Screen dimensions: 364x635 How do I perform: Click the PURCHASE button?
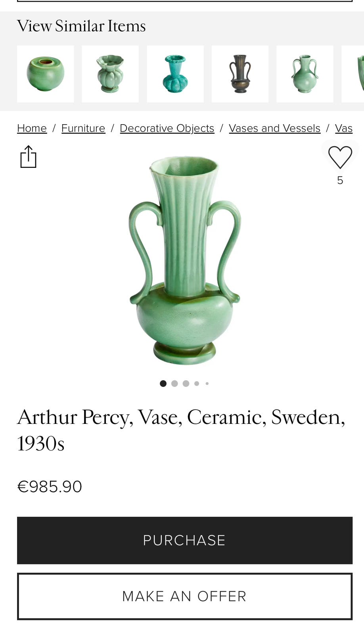[185, 540]
